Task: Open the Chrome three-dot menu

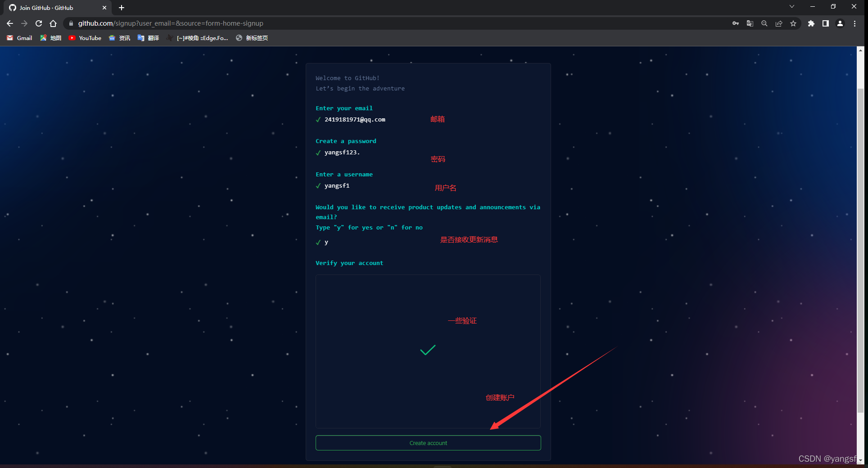Action: [x=854, y=23]
